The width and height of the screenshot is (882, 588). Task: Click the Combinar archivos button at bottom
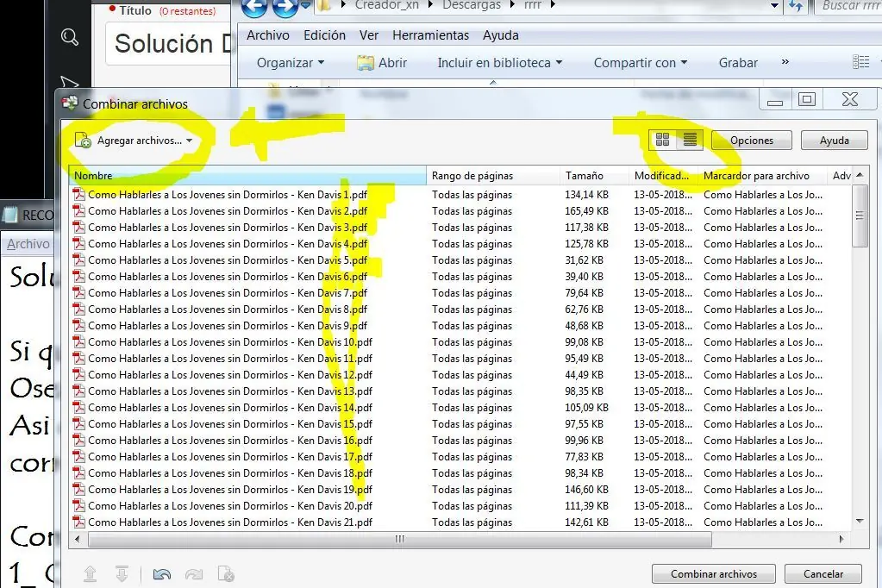tap(713, 574)
